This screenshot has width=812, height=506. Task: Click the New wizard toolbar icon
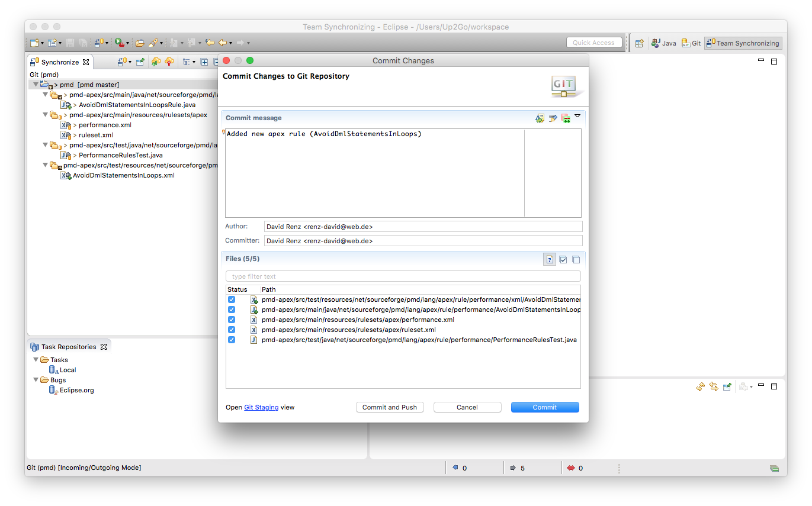[34, 43]
